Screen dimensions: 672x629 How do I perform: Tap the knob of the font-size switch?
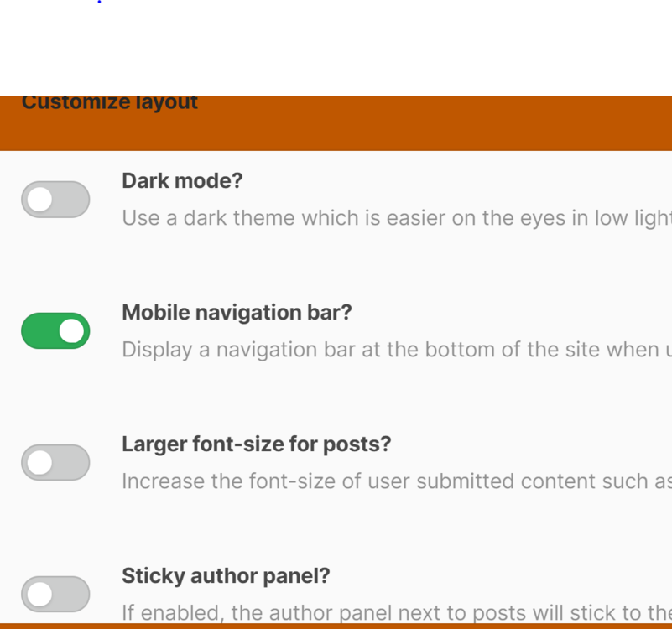(x=39, y=463)
